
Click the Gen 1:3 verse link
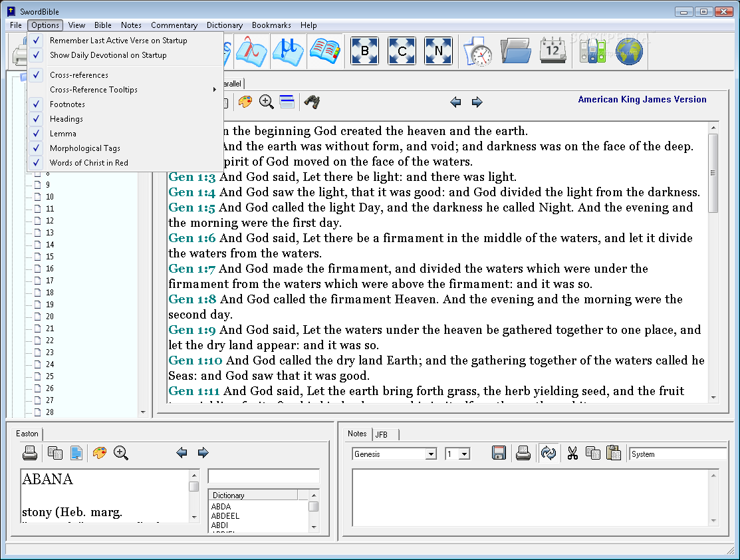pyautogui.click(x=192, y=177)
